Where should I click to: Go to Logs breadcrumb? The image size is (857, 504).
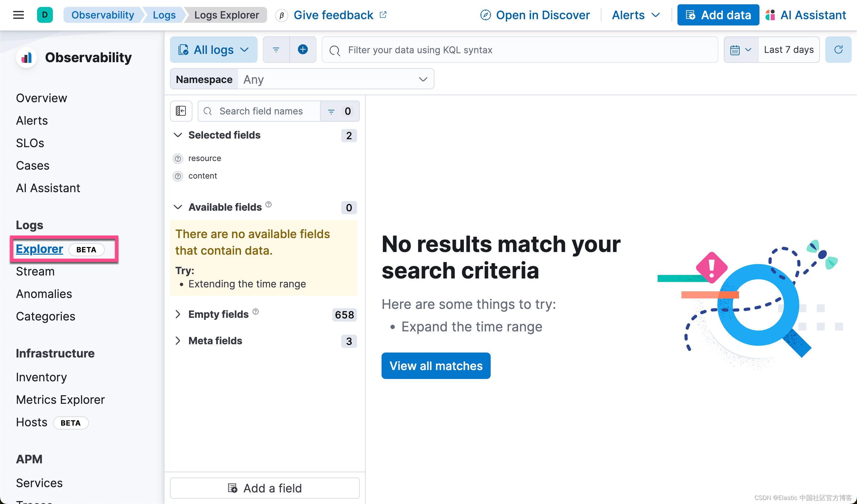[x=164, y=15]
